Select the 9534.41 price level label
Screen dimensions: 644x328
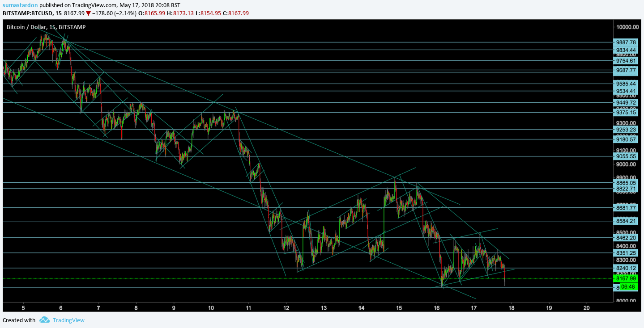[x=626, y=91]
